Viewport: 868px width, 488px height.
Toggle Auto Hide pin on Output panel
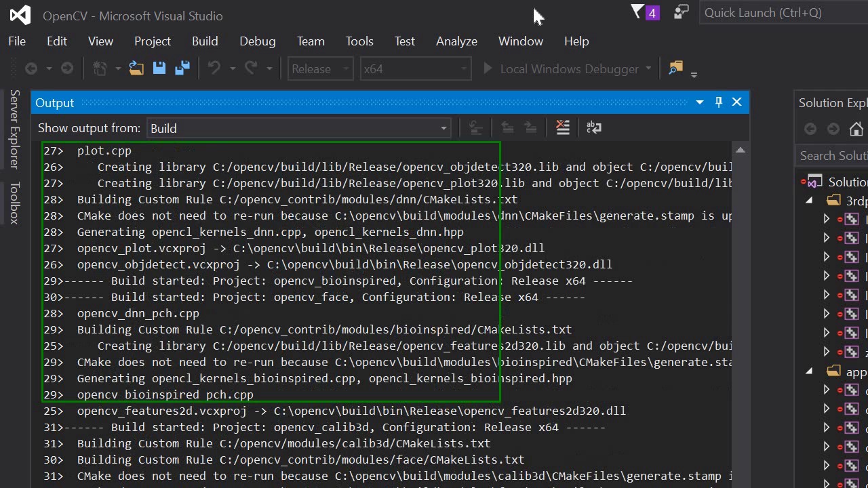(x=719, y=102)
